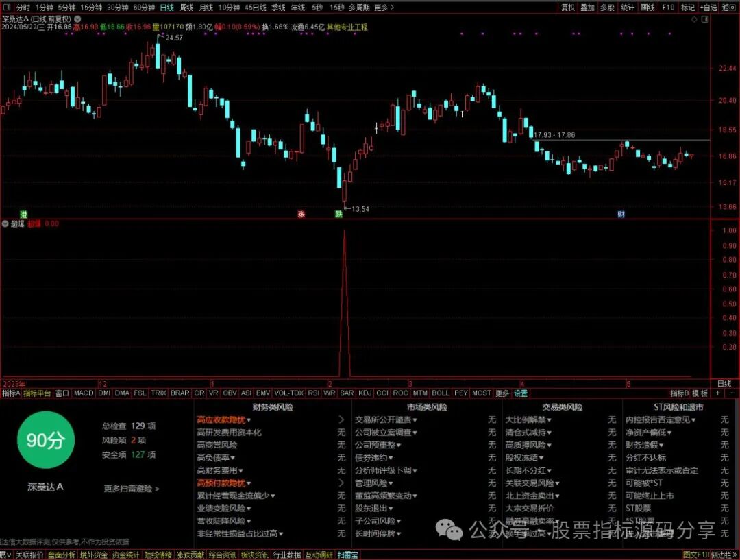
Task: Select the 年线 yearly period
Action: 298,7
